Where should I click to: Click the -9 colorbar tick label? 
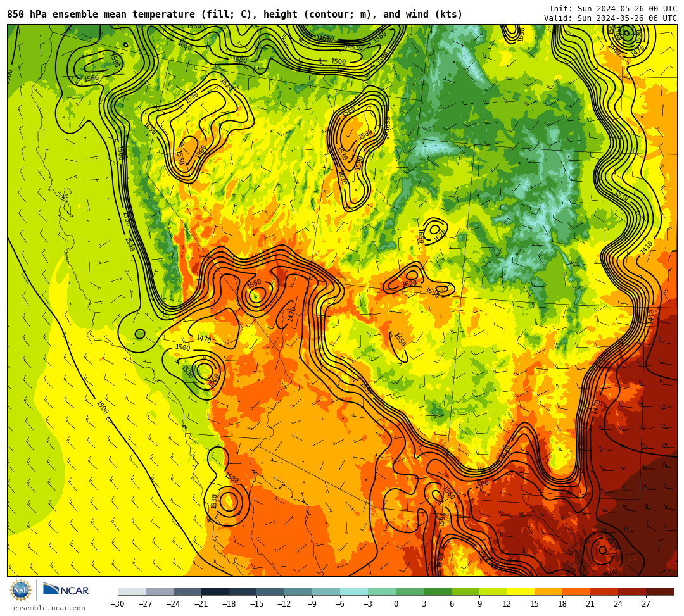[312, 604]
